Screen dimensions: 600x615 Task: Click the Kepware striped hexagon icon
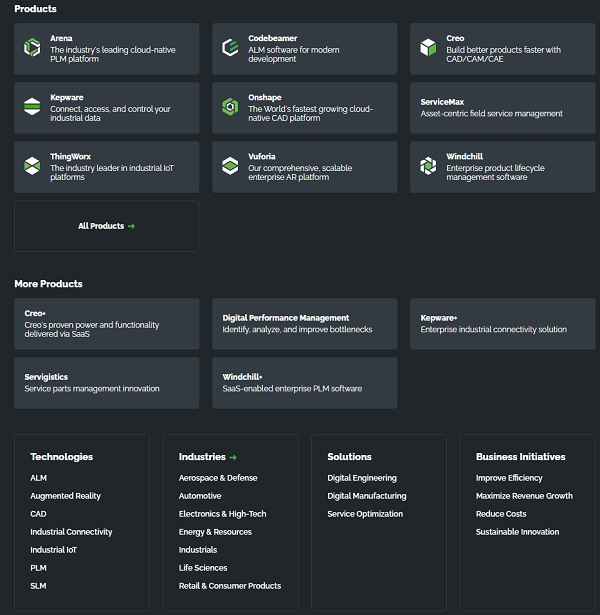point(32,107)
